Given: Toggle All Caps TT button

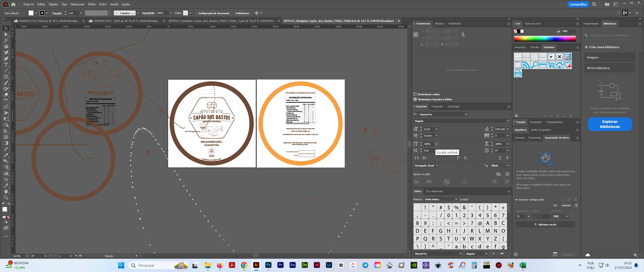Looking at the screenshot, I should tap(417, 158).
